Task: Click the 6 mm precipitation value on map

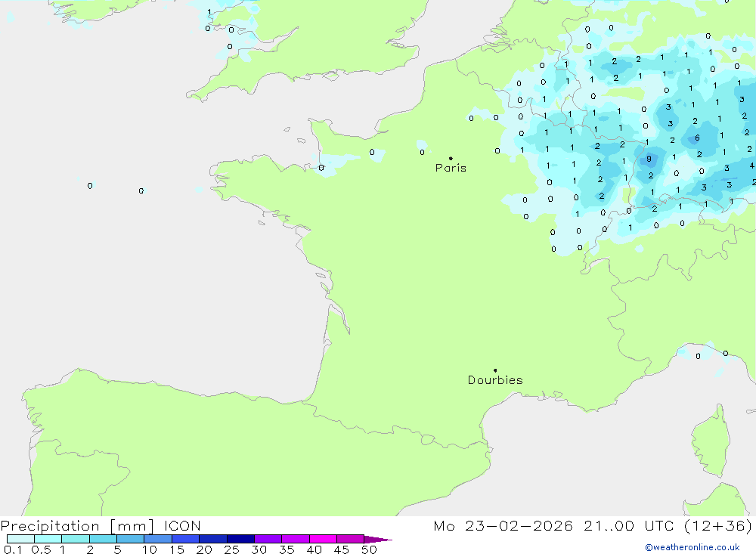Action: click(x=697, y=138)
